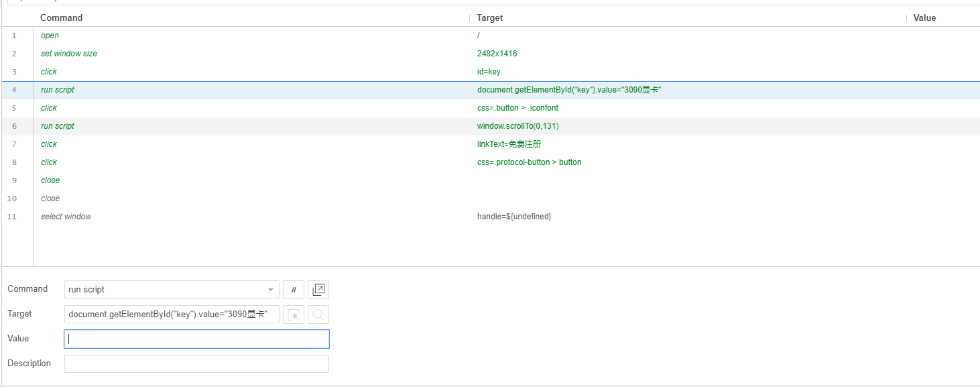The height and width of the screenshot is (387, 980).
Task: Click the Target input field
Action: pos(172,315)
